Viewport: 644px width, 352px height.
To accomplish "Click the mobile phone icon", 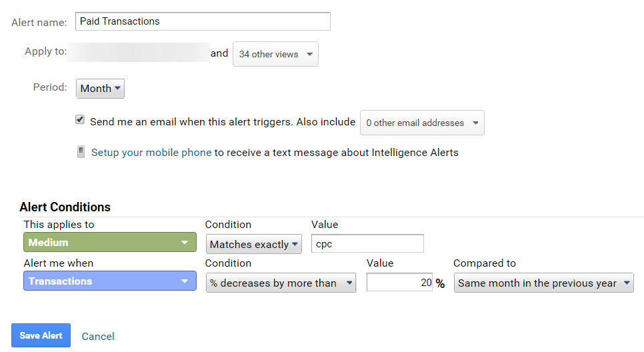I will tap(81, 152).
